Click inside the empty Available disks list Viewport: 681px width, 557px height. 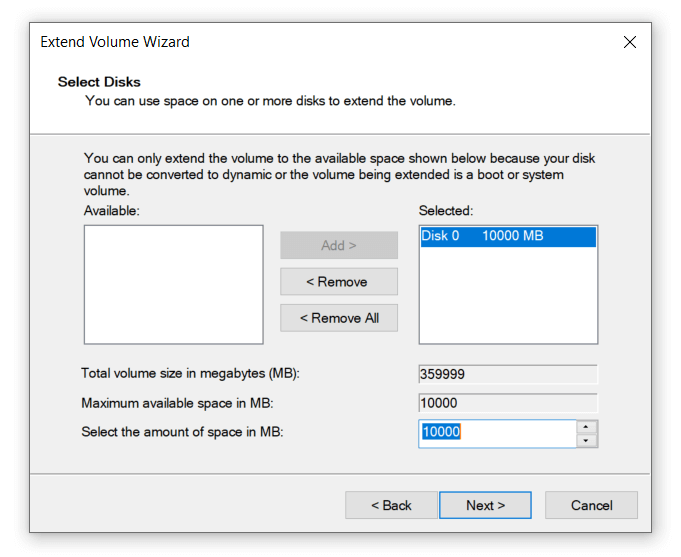point(173,284)
